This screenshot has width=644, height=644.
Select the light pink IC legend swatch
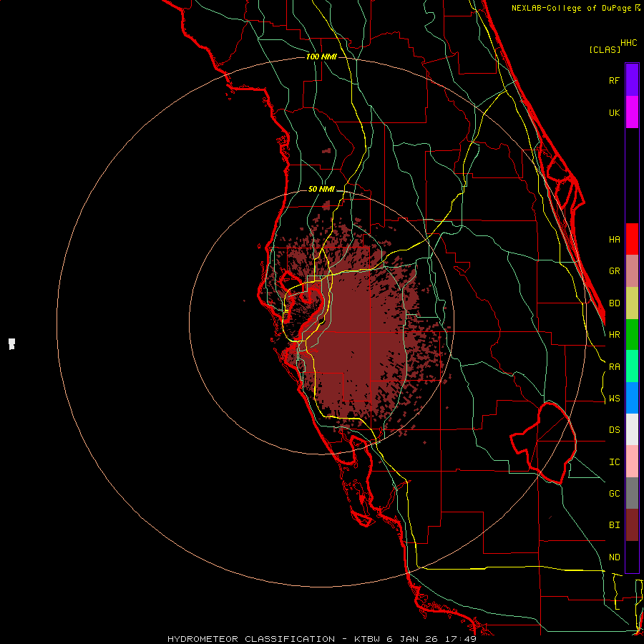[632, 462]
